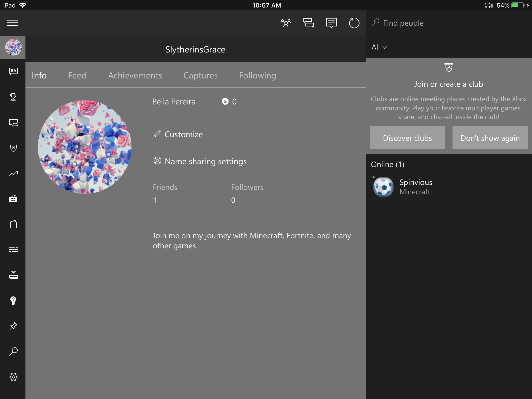Image resolution: width=532 pixels, height=399 pixels.
Task: Click the search magnifier in sidebar
Action: (x=13, y=351)
